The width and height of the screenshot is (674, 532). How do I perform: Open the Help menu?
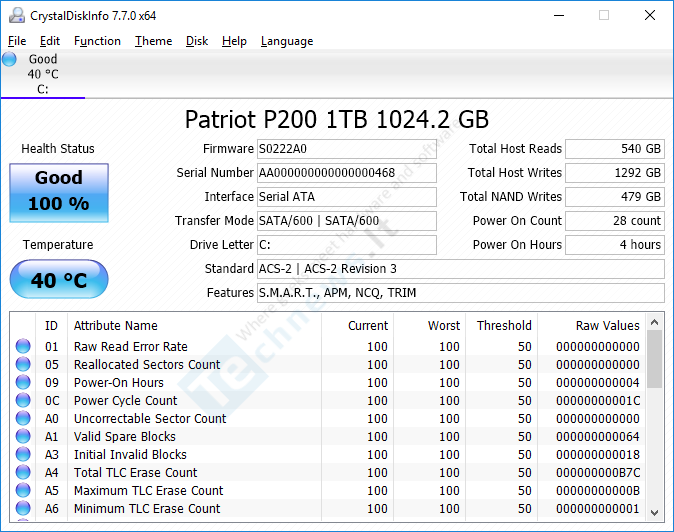tap(234, 41)
